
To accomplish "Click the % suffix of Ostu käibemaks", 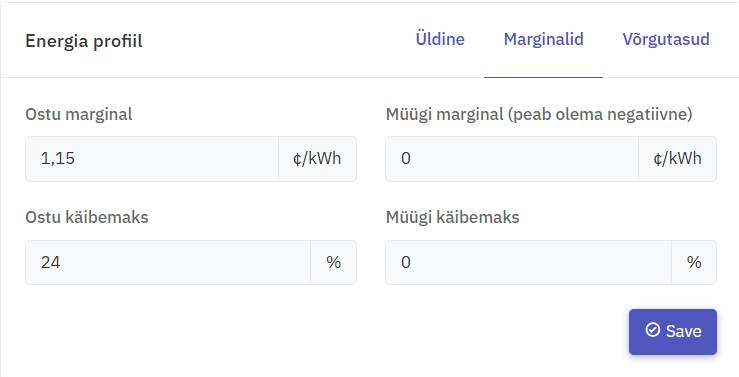I will [x=334, y=262].
